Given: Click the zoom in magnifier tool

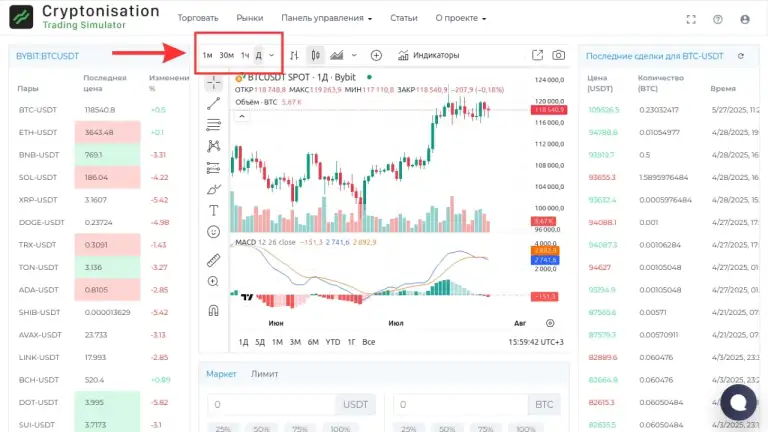Looking at the screenshot, I should click(x=213, y=282).
